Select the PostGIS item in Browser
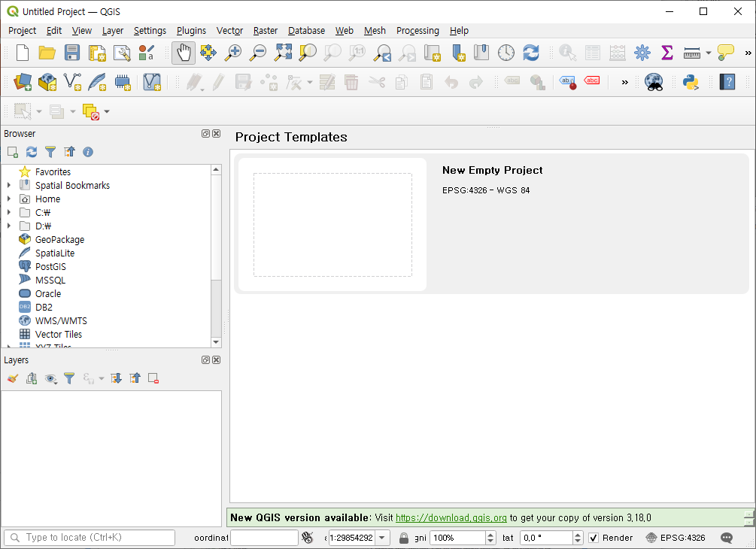Viewport: 756px width, 549px height. [x=50, y=266]
